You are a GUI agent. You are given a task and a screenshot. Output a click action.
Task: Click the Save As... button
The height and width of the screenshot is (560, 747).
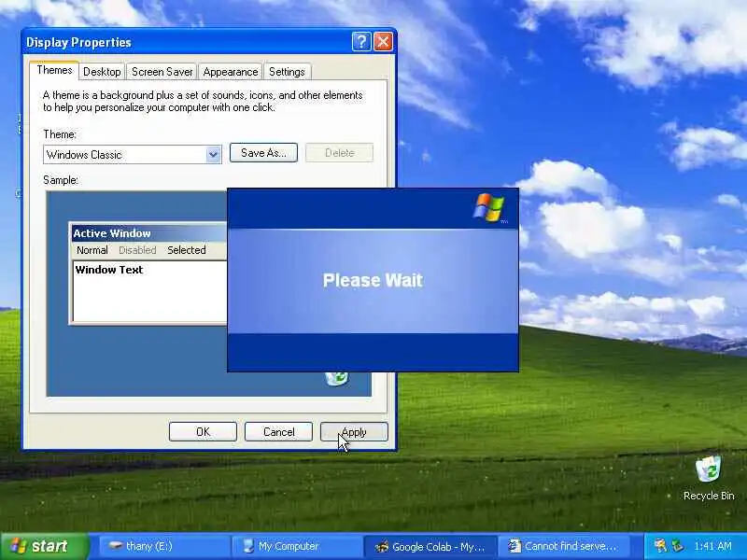click(x=263, y=153)
